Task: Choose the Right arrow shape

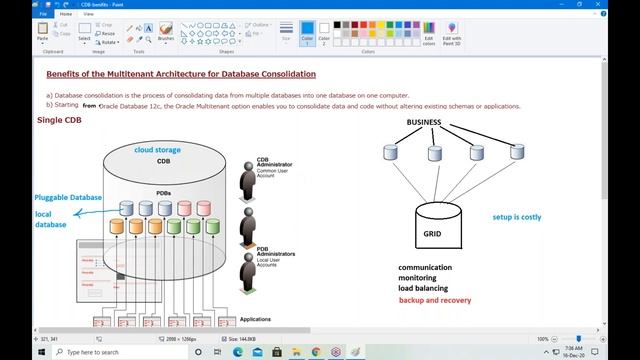Action: coord(216,33)
